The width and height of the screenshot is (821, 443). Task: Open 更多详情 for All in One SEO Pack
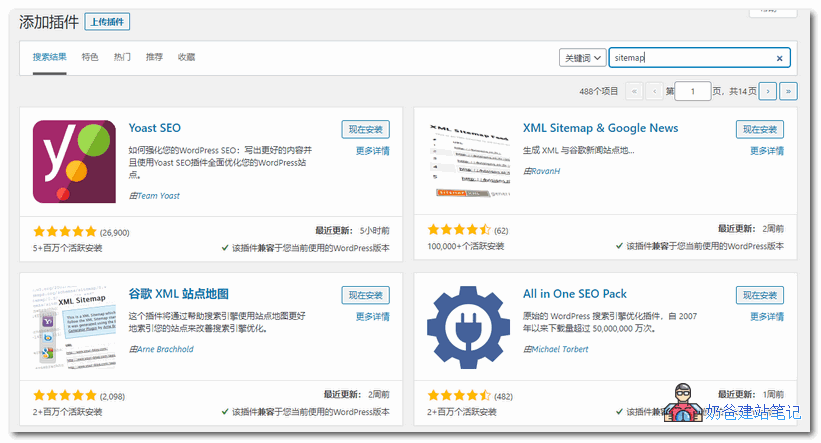[x=767, y=317]
